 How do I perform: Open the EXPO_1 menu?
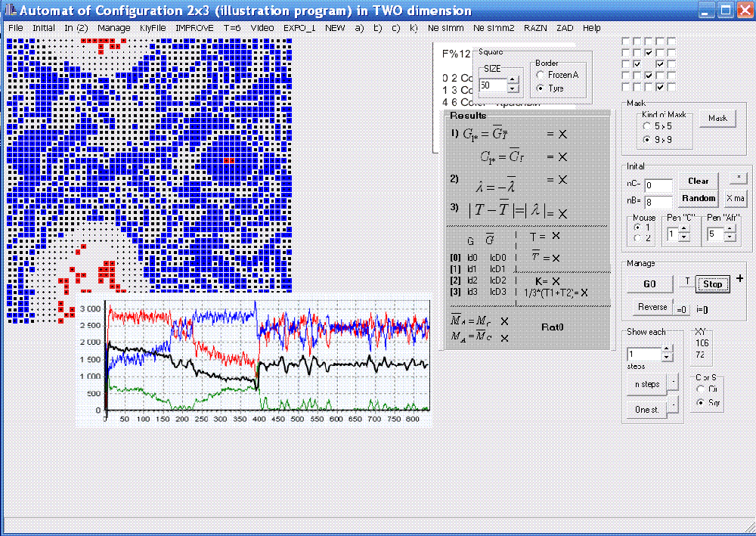click(x=299, y=28)
